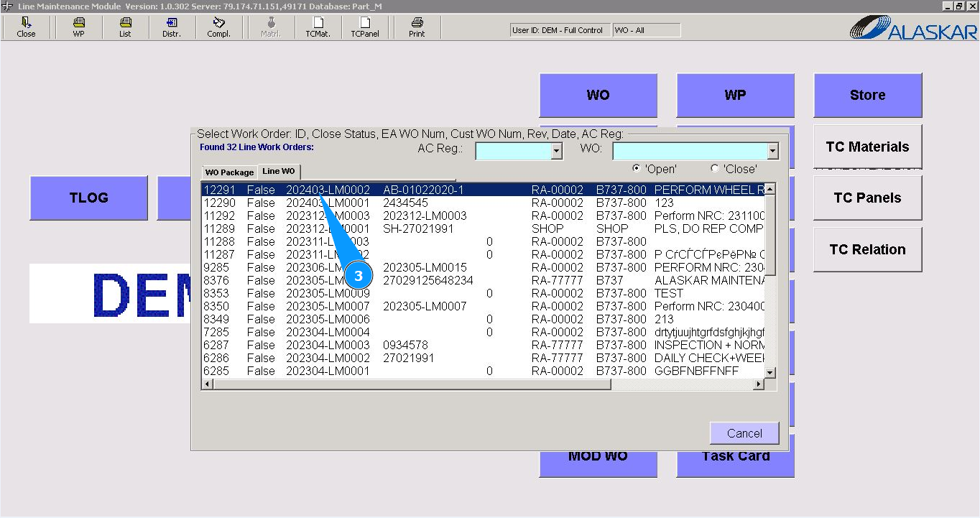Click the vertical scrollbar down arrow

(770, 372)
